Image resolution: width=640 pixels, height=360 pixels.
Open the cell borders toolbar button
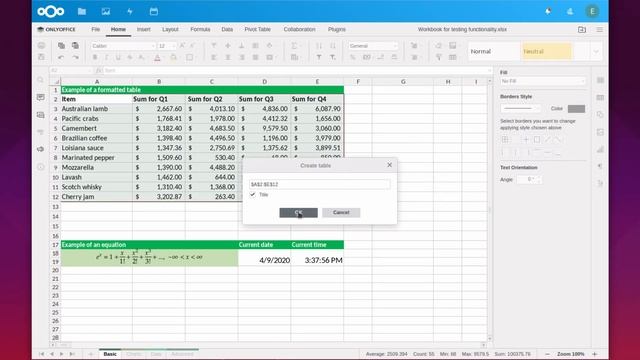point(190,58)
